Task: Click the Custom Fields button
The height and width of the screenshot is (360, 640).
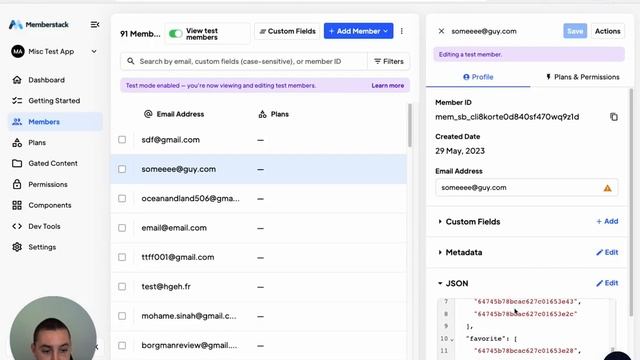Action: (287, 31)
